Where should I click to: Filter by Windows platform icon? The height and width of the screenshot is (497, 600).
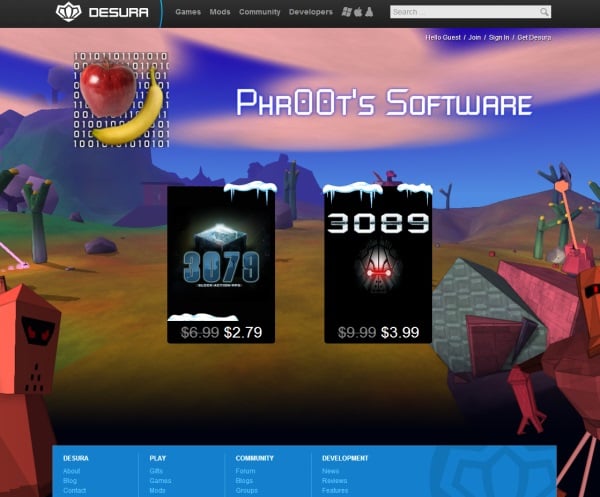[346, 12]
